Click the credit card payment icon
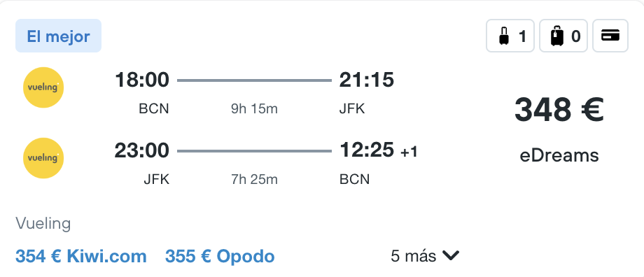The height and width of the screenshot is (277, 644). coord(610,36)
